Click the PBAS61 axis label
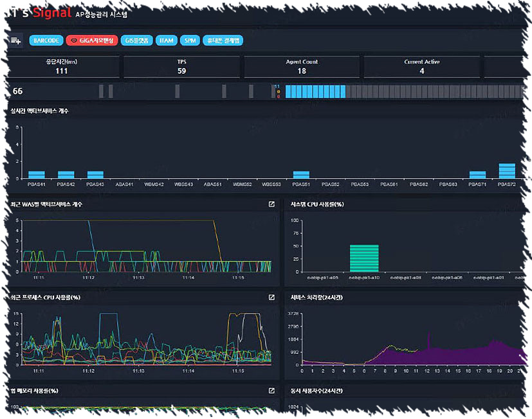Viewport: 532px width, 419px height. pyautogui.click(x=389, y=184)
